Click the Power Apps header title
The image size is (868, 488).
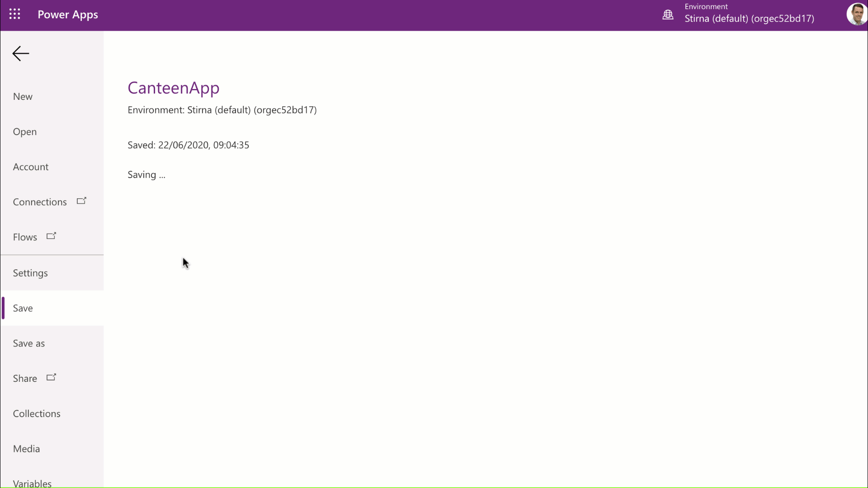point(68,14)
